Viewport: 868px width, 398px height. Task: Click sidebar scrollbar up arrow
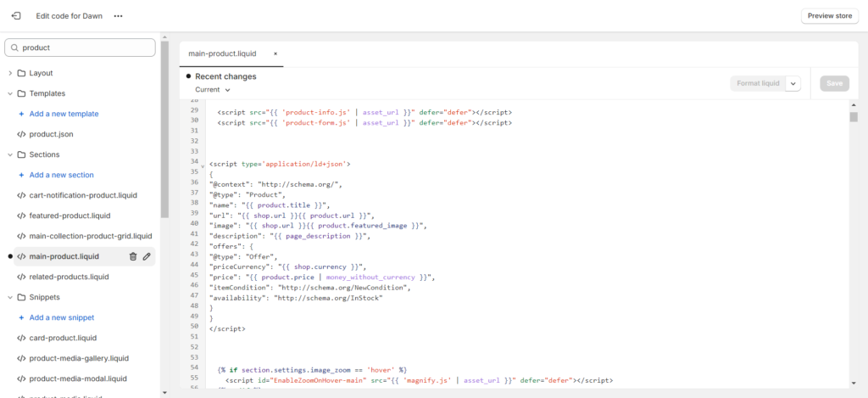click(164, 36)
